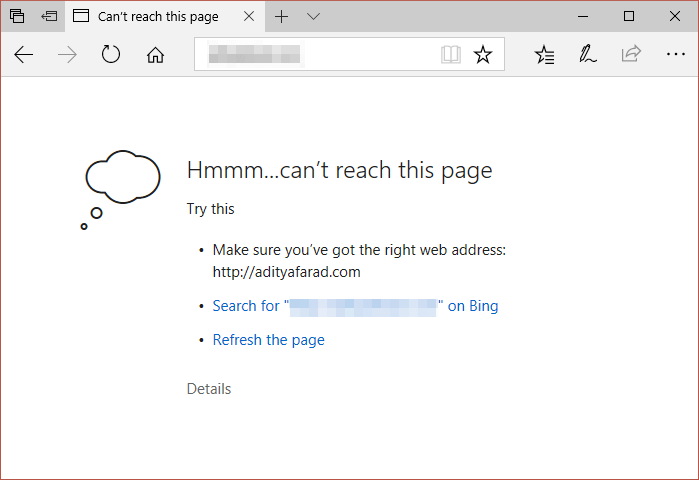Add this page to favorites with star

tap(483, 55)
